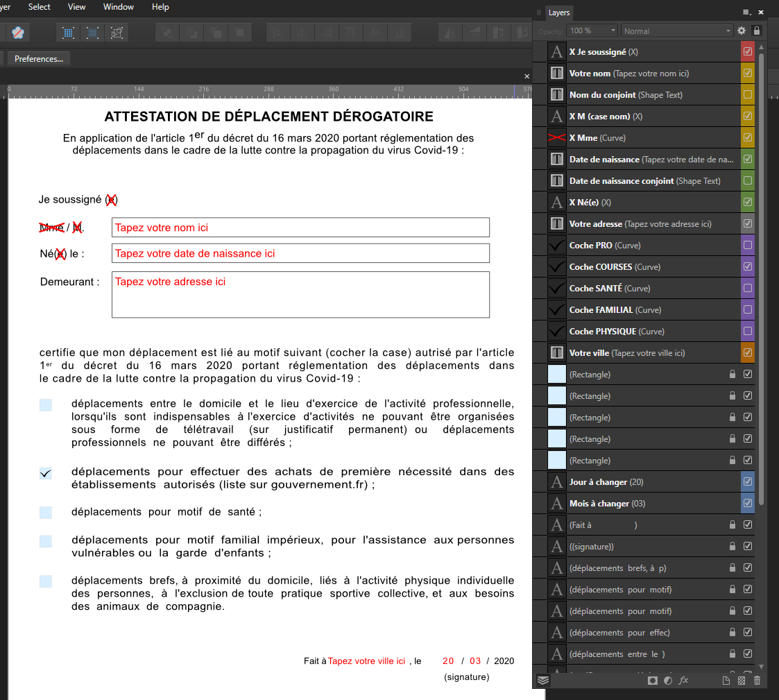Close the Layers panel with X
779x700 pixels.
[x=761, y=12]
